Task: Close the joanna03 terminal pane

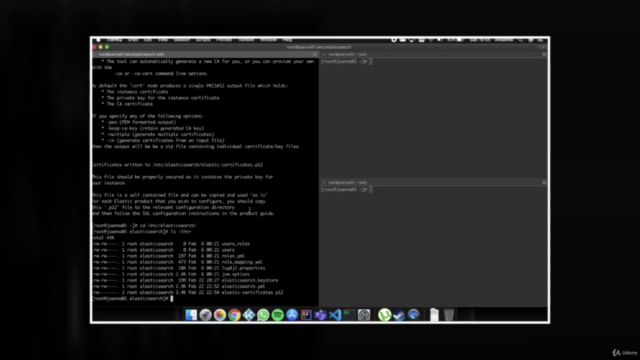Action: [x=324, y=182]
